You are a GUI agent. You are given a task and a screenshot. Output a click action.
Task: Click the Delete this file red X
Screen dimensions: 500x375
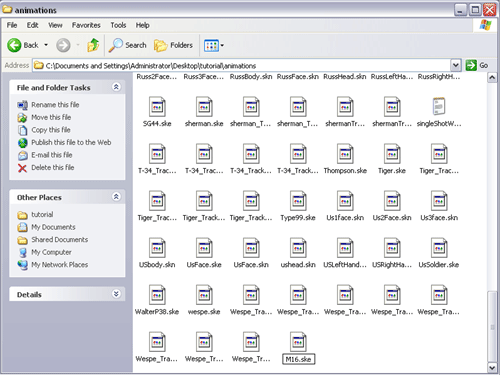[x=22, y=168]
